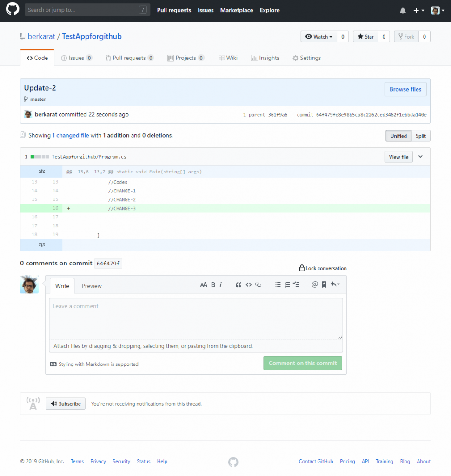
Task: Click Comment on this commit button
Action: [303, 363]
